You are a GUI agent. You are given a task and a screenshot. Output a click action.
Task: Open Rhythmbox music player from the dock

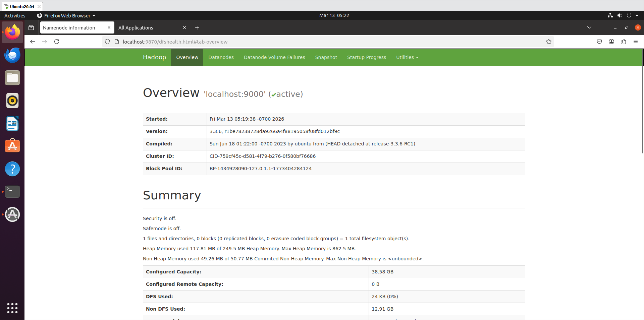tap(12, 101)
